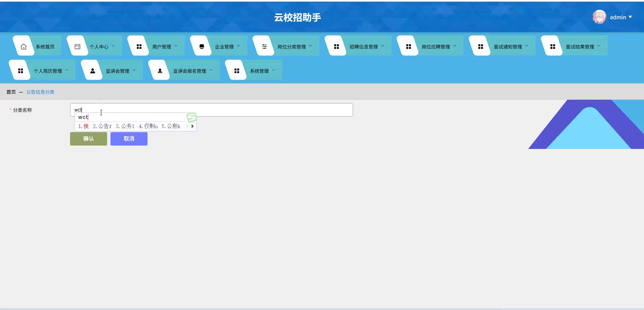Open the 招聘信息管理 menu

(358, 45)
